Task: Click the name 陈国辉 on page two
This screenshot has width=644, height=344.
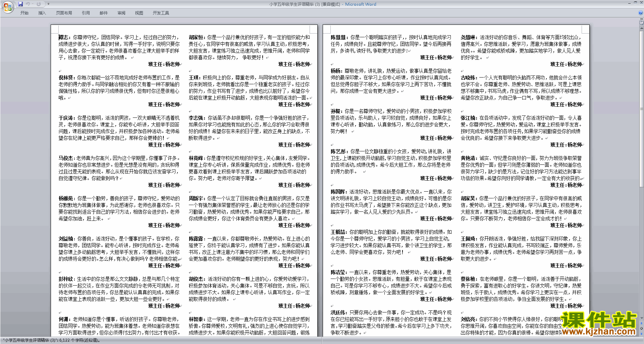Action: (338, 192)
